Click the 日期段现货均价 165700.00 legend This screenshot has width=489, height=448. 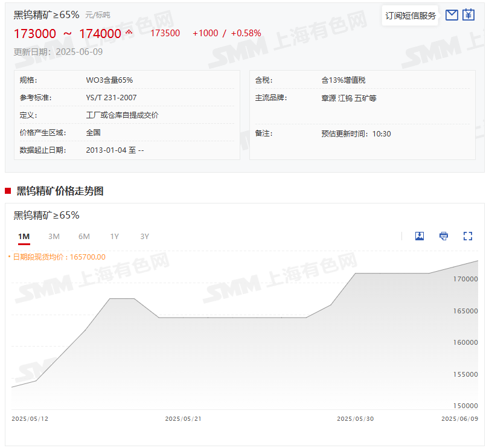57,257
